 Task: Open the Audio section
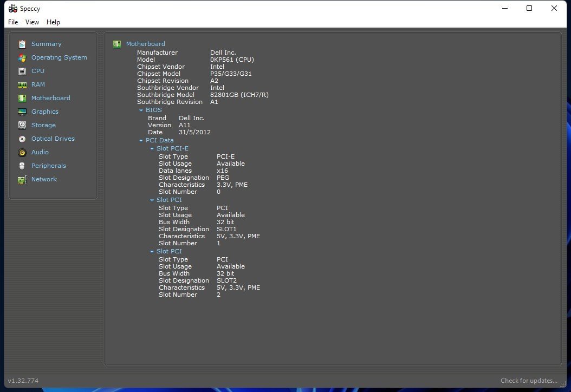pyautogui.click(x=40, y=152)
